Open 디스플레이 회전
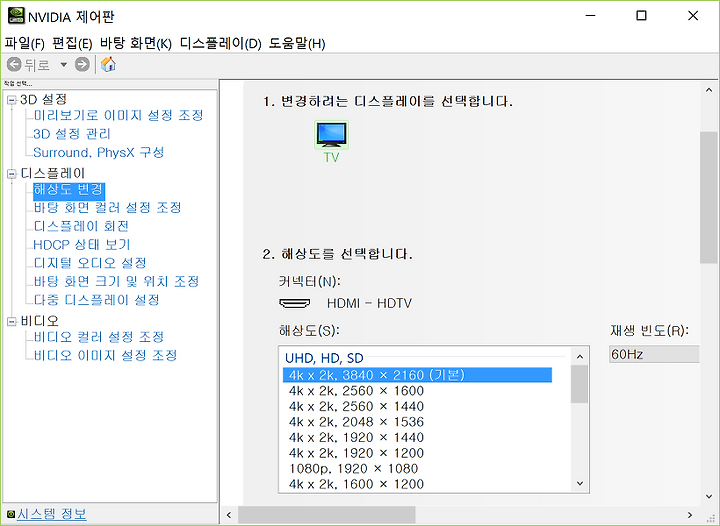720x526 pixels. point(81,226)
